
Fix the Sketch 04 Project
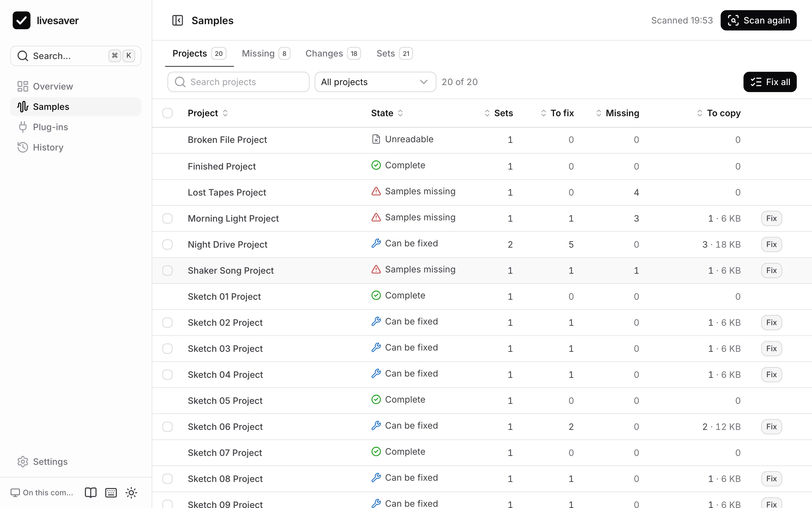point(771,375)
